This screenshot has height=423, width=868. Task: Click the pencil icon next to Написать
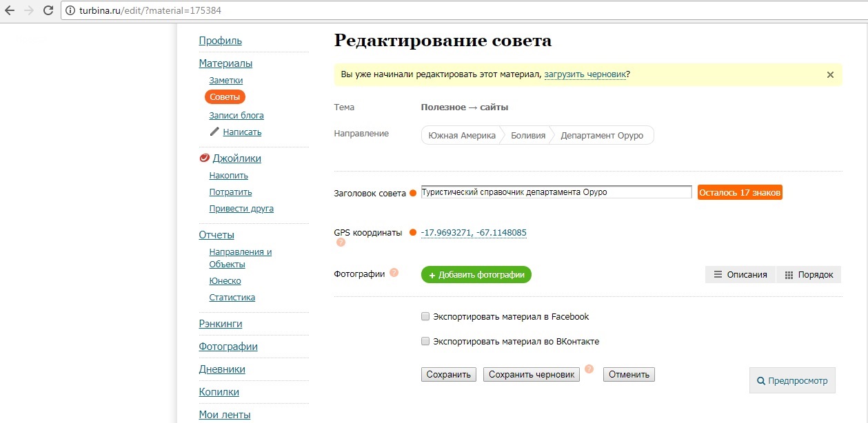point(214,132)
